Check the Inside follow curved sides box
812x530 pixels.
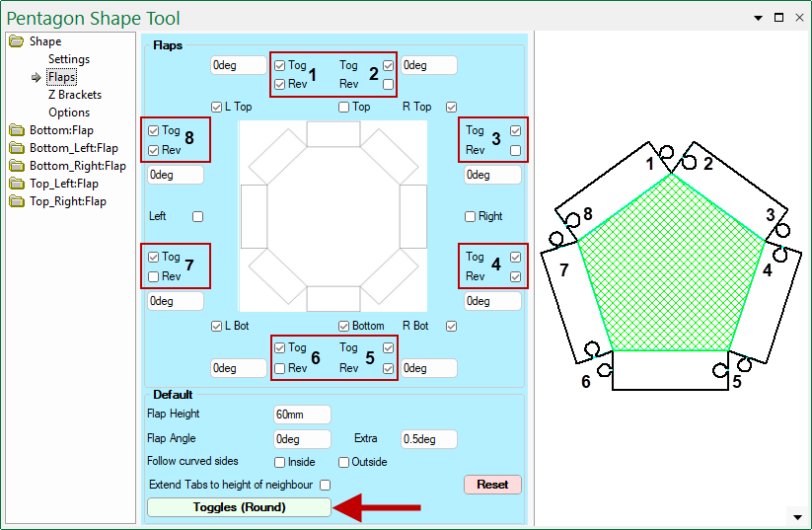pos(280,462)
